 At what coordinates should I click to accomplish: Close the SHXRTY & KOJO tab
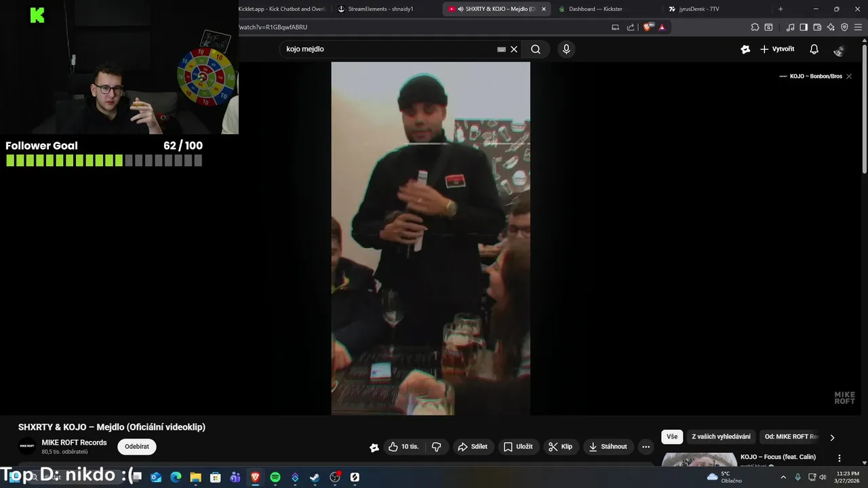543,9
